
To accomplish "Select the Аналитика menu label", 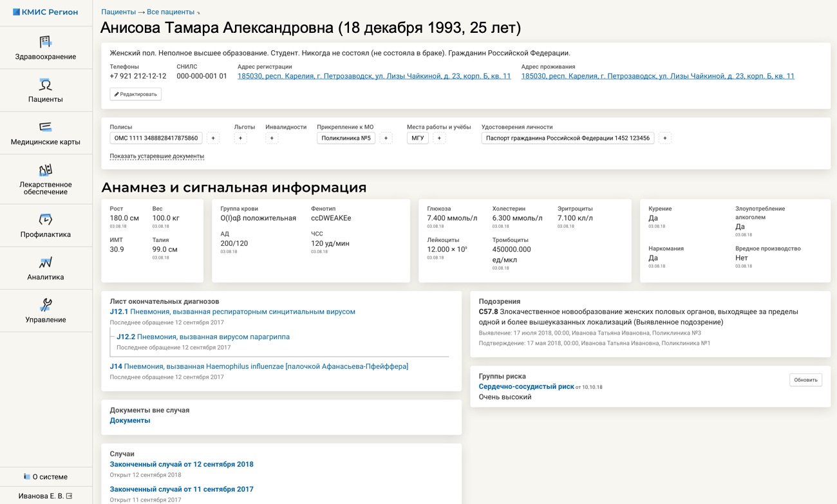I will 46,277.
